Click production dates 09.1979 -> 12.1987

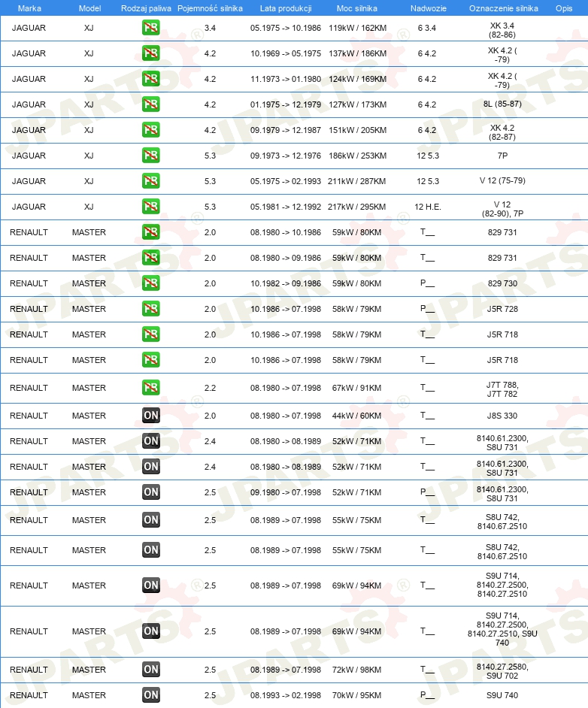click(286, 130)
